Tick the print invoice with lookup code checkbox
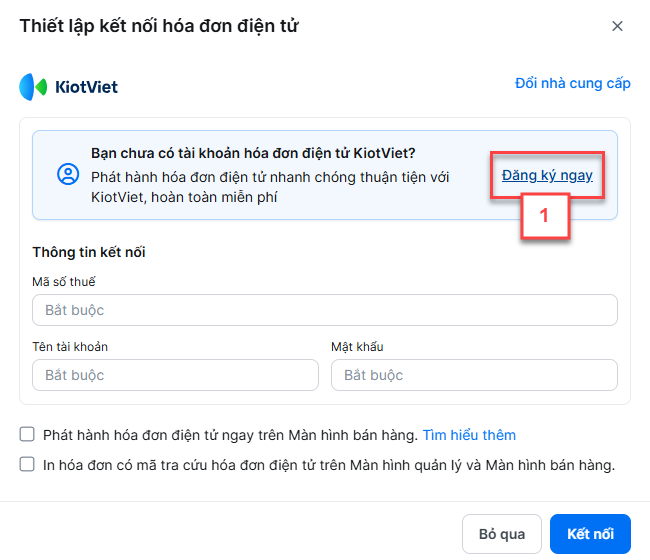This screenshot has height=560, width=650. [x=27, y=464]
